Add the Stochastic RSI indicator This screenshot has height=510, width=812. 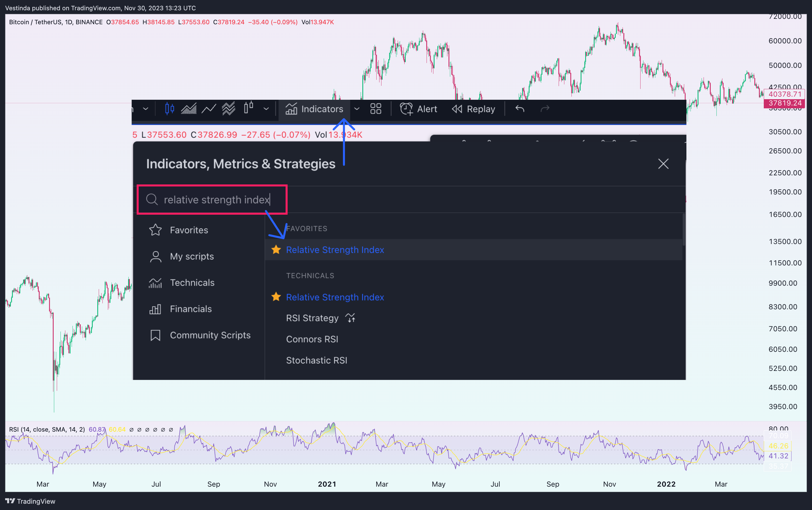pyautogui.click(x=317, y=360)
